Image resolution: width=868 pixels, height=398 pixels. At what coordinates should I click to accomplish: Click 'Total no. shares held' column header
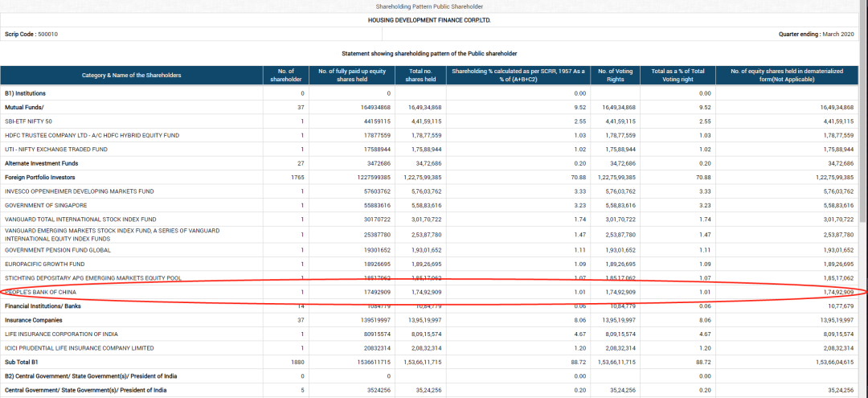[x=420, y=76]
